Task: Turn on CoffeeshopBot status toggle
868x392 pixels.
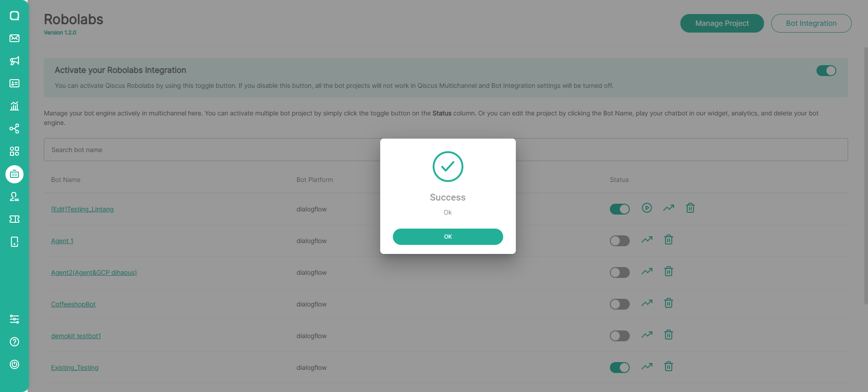Action: pos(619,304)
